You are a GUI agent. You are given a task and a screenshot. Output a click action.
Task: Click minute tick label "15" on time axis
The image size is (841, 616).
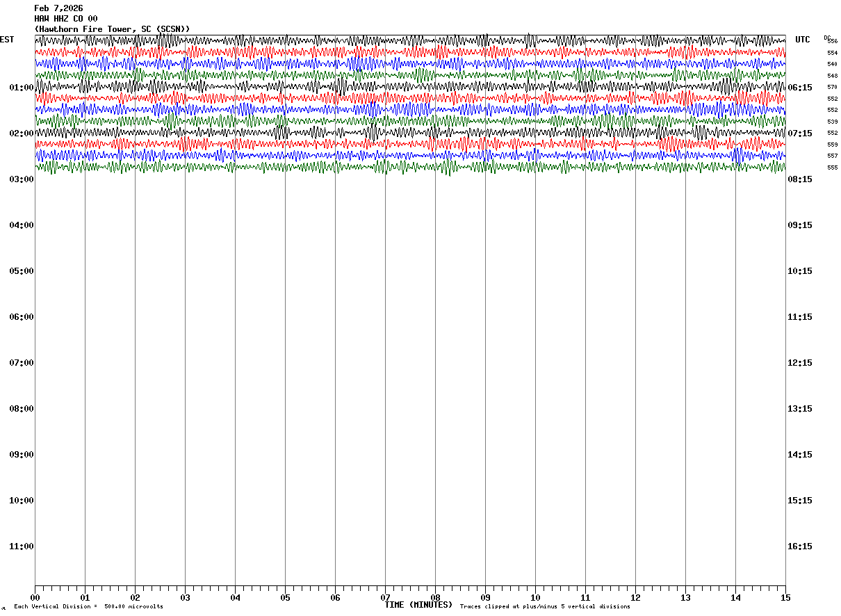pos(785,597)
